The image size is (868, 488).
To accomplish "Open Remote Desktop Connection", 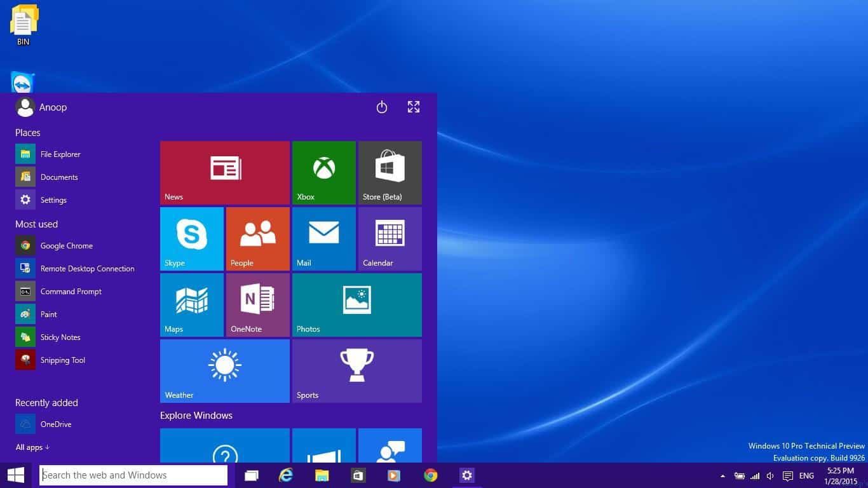I will (x=75, y=268).
